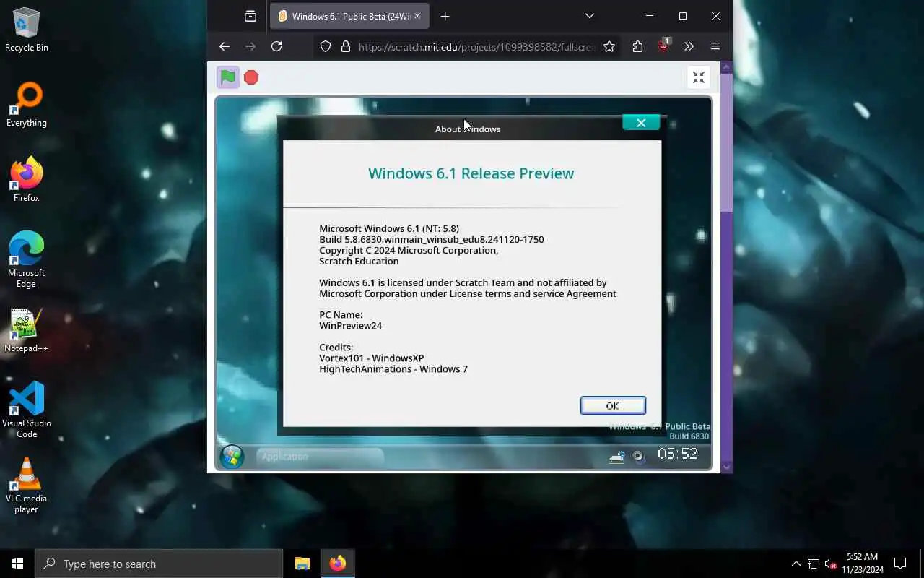Click the scratch.mit.edu address bar
Viewport: 924px width, 578px height.
(x=476, y=46)
